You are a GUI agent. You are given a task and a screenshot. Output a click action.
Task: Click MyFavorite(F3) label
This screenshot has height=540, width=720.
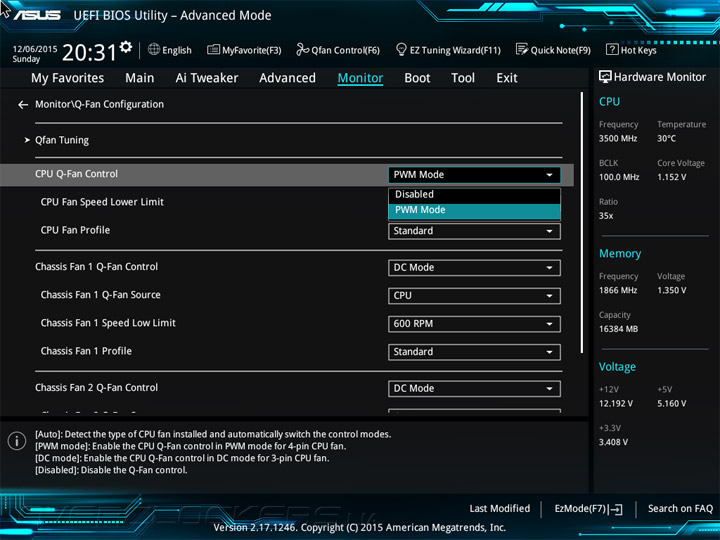click(x=252, y=50)
